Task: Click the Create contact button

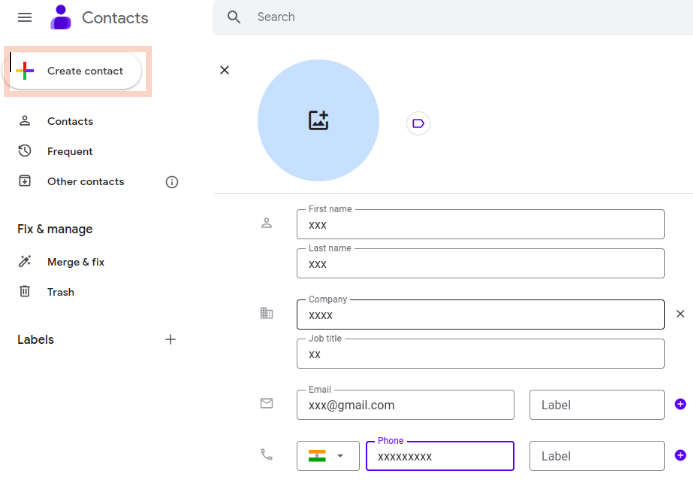Action: click(72, 71)
